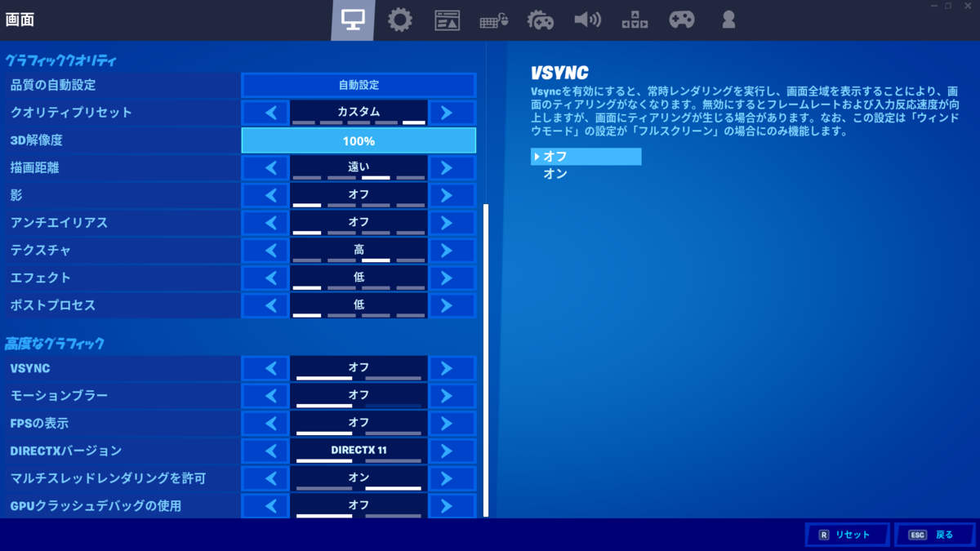Click the settings list vertical scrollbar

[486, 360]
